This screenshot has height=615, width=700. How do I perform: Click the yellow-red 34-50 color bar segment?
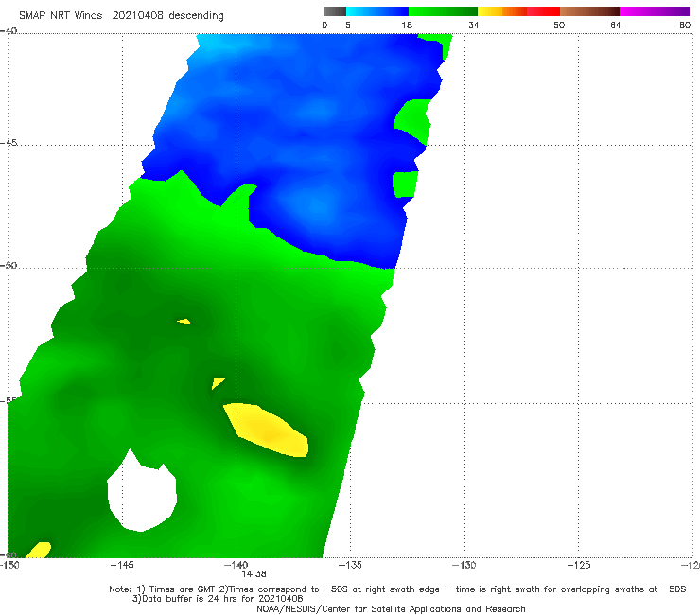pyautogui.click(x=518, y=11)
